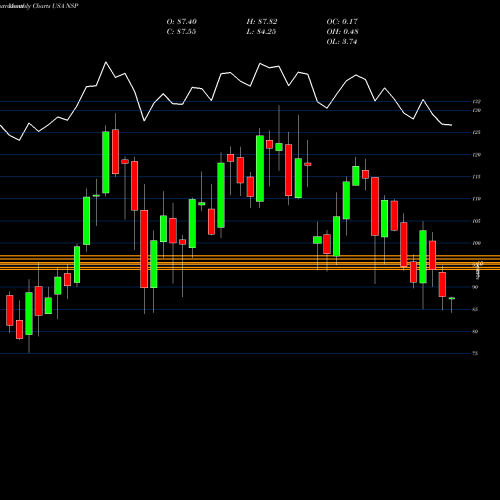Select the last small green candlestick
This screenshot has width=500, height=500.
(452, 298)
